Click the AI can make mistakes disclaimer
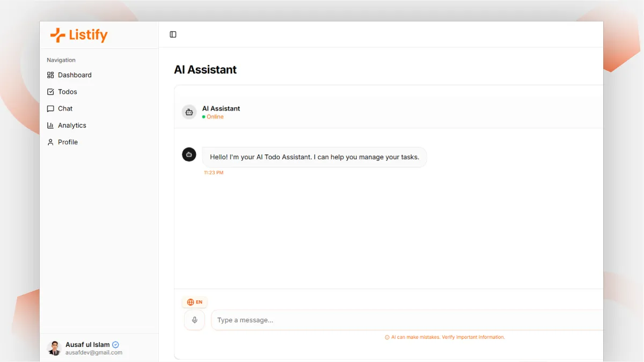 448,337
